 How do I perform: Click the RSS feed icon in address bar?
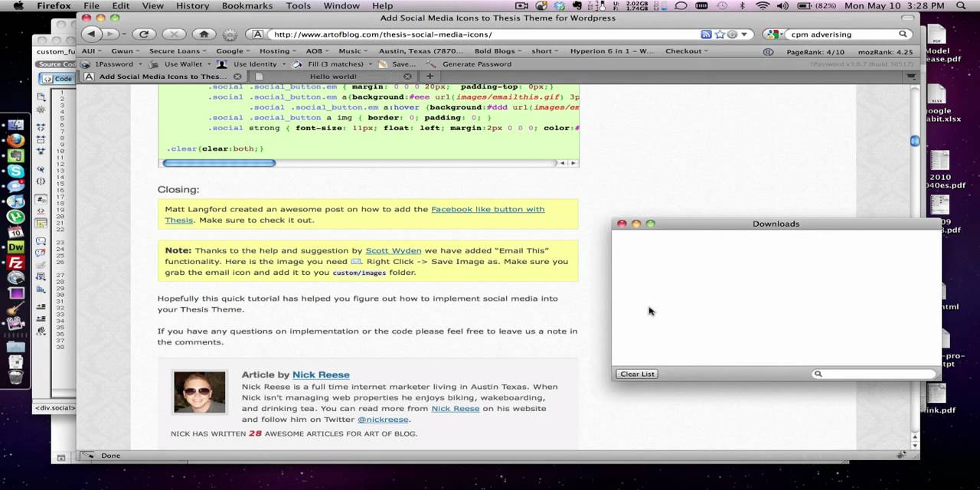tap(706, 34)
